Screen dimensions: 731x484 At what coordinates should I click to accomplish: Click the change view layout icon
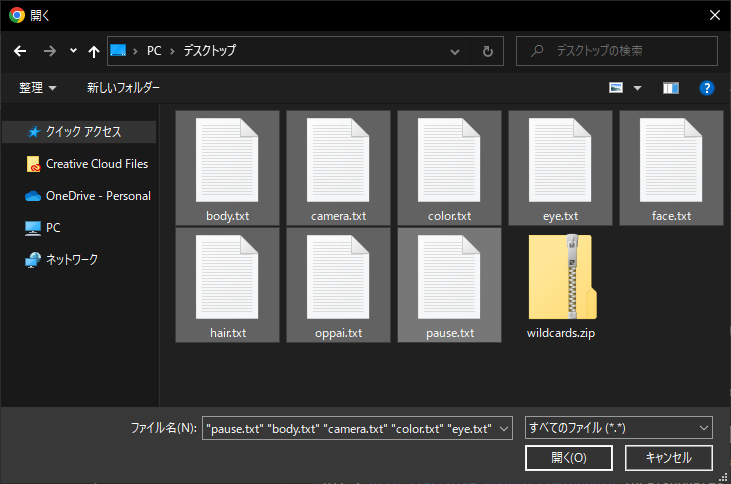pyautogui.click(x=617, y=88)
